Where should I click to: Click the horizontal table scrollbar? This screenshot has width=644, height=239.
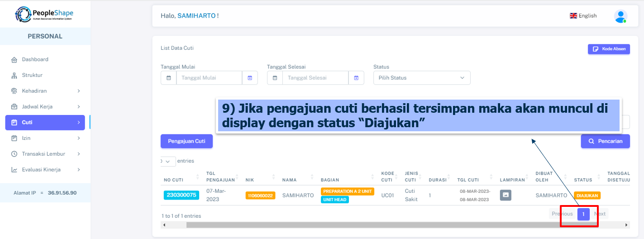(362, 225)
